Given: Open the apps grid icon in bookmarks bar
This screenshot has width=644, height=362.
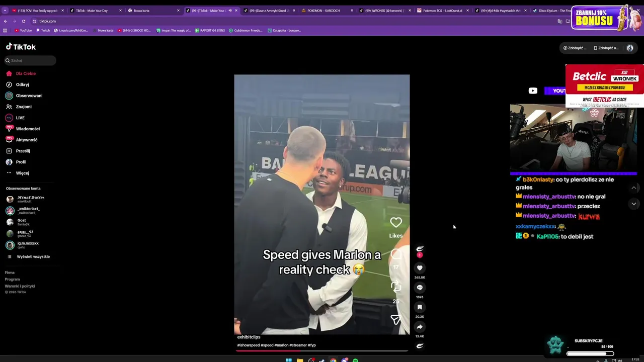Looking at the screenshot, I should coord(6,30).
